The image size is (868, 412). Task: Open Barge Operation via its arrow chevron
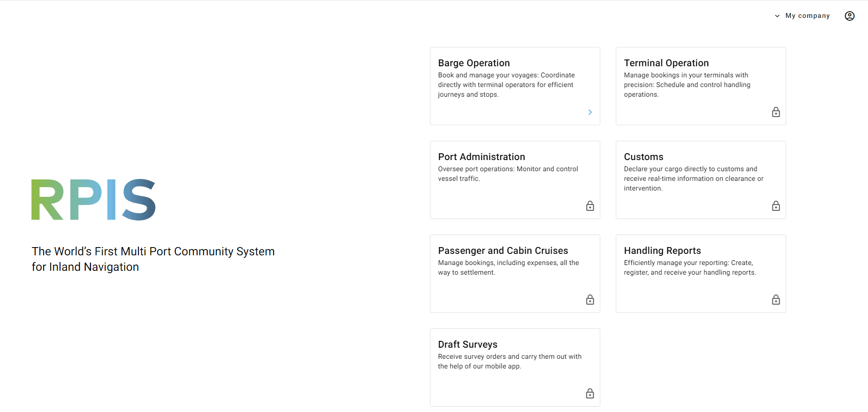590,112
